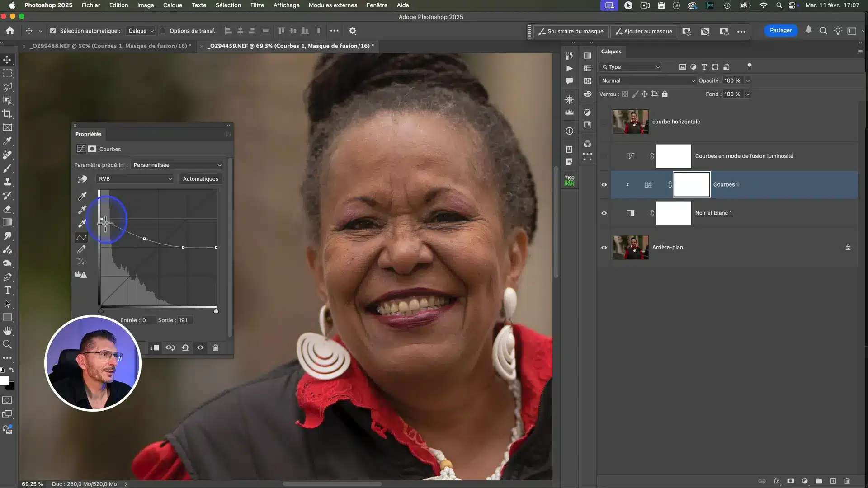The image size is (868, 488).
Task: Open the Normal blend mode dropdown
Action: click(648, 80)
